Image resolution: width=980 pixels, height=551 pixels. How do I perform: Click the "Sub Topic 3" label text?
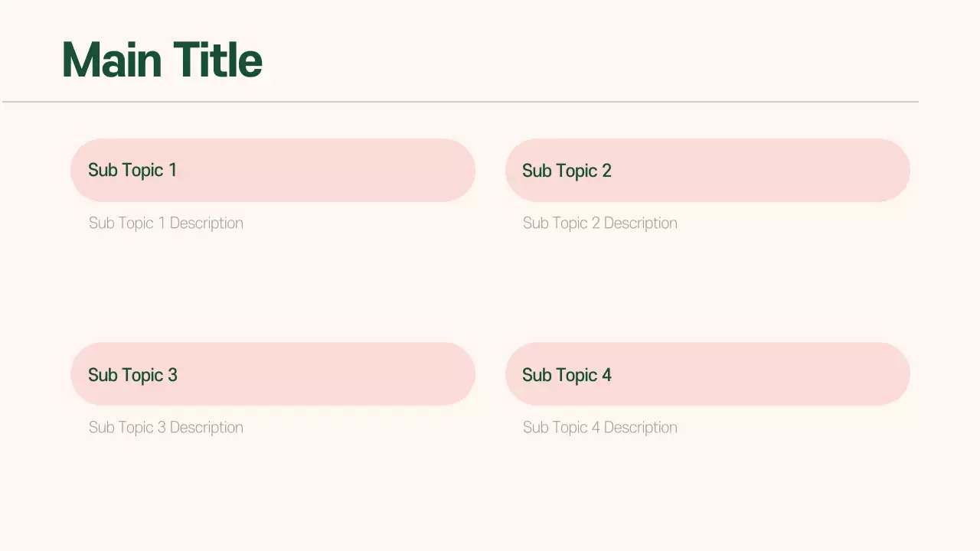(x=132, y=375)
